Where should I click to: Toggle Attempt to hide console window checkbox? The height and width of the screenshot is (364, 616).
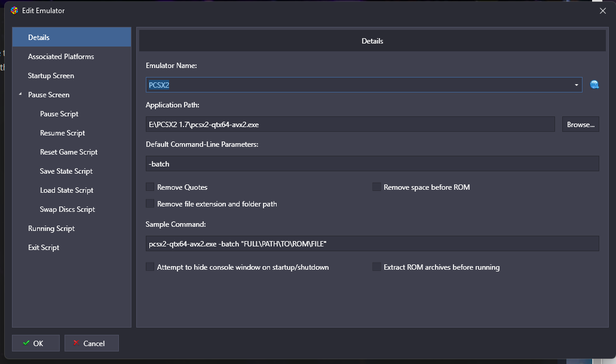150,267
